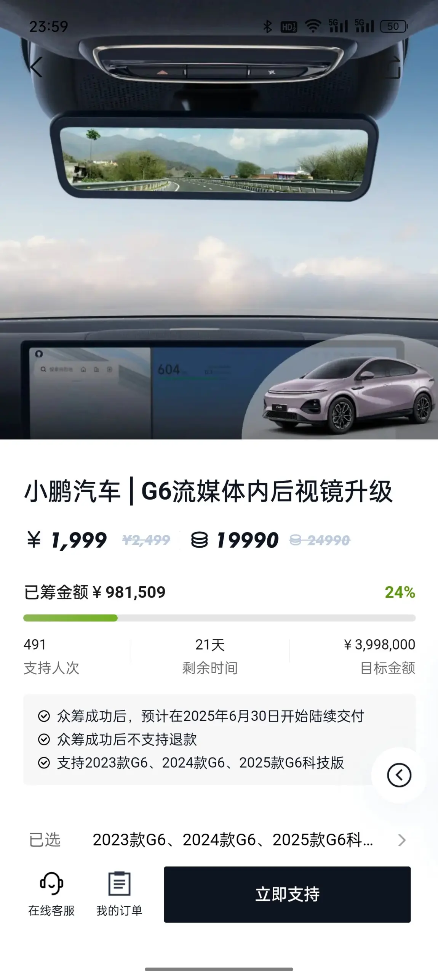Viewport: 438px width, 980px height.
Task: Tap checkmark beside 2025年6月30日 delivery note
Action: 44,716
